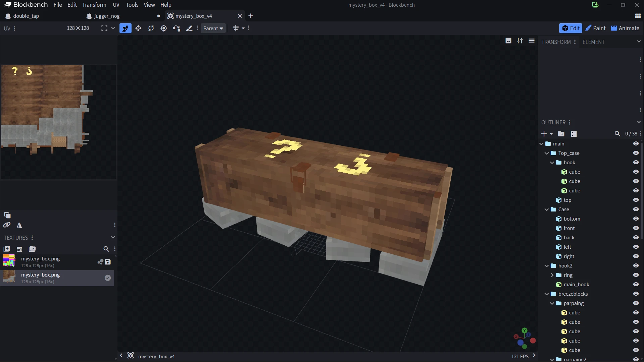Viewport: 644px width, 362px height.
Task: Select the Resize tool
Action: point(138,28)
